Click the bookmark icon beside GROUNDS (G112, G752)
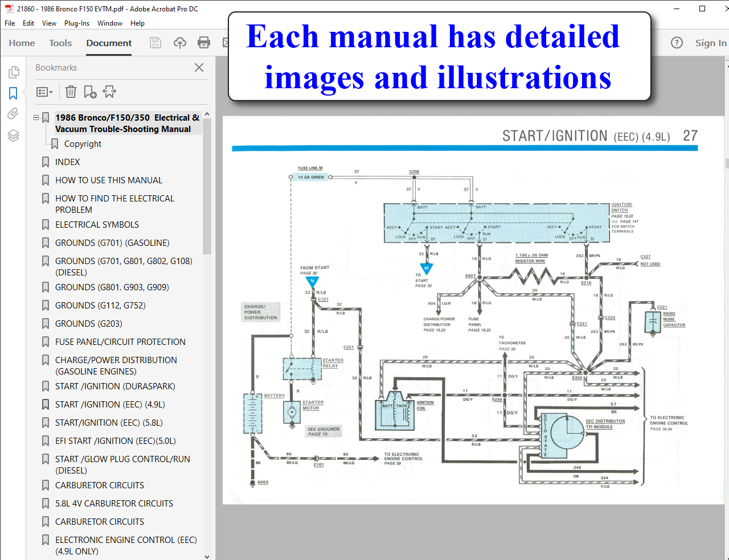The height and width of the screenshot is (560, 729). click(x=46, y=306)
